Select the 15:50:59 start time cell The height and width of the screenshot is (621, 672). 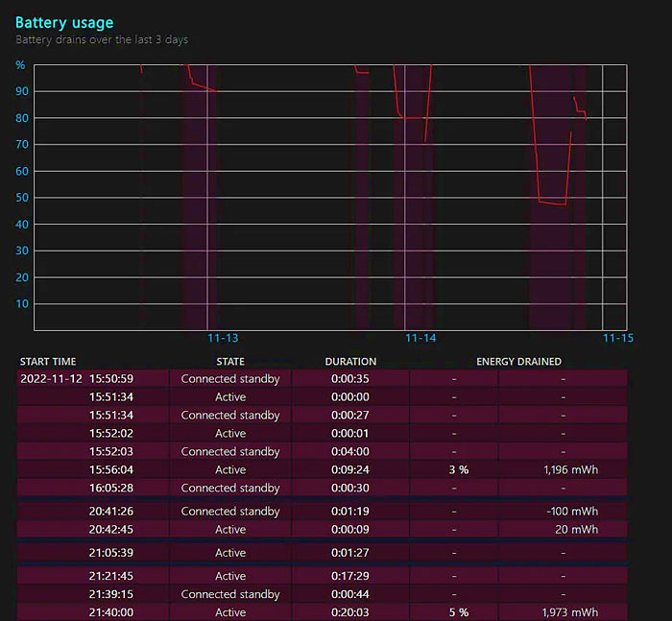pos(111,379)
